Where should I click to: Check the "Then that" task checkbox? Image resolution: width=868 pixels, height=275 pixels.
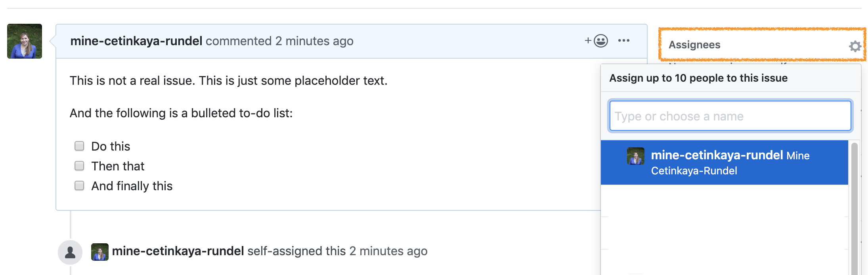(x=79, y=166)
